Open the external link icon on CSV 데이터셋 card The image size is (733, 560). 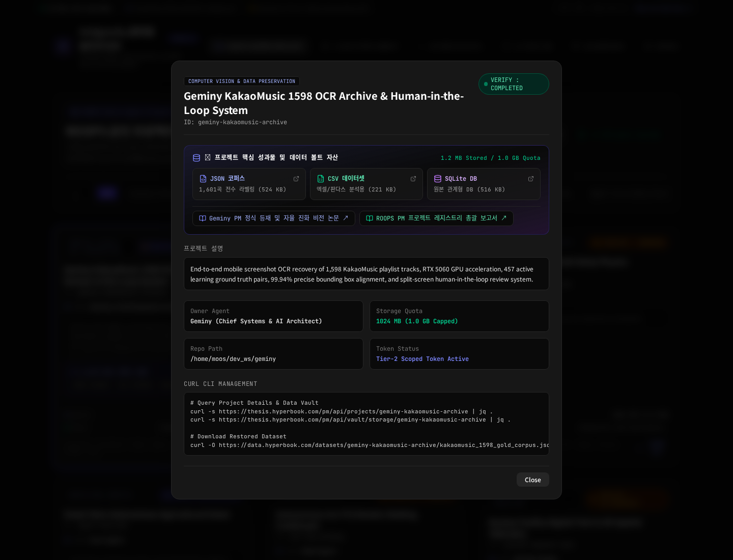point(413,179)
